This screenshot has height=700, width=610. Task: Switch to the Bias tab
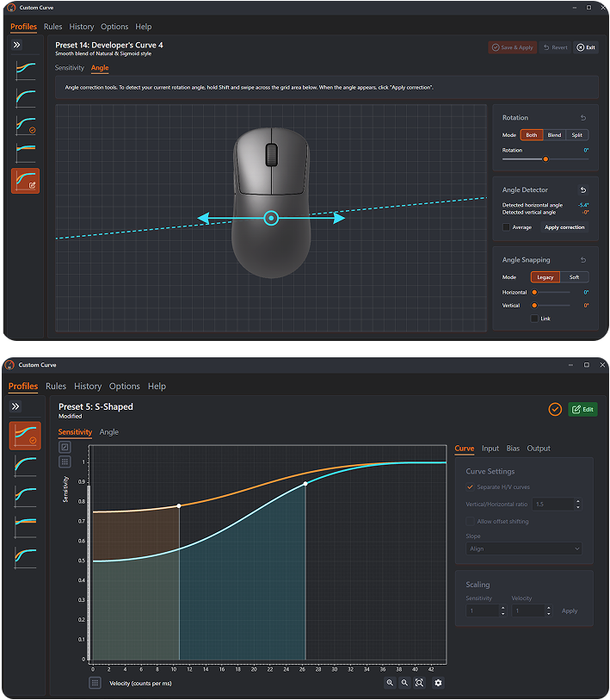coord(513,449)
